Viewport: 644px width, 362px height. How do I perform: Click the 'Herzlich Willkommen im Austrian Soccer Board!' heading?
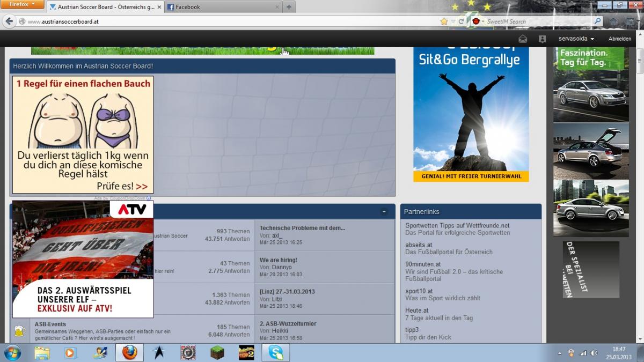pyautogui.click(x=83, y=66)
